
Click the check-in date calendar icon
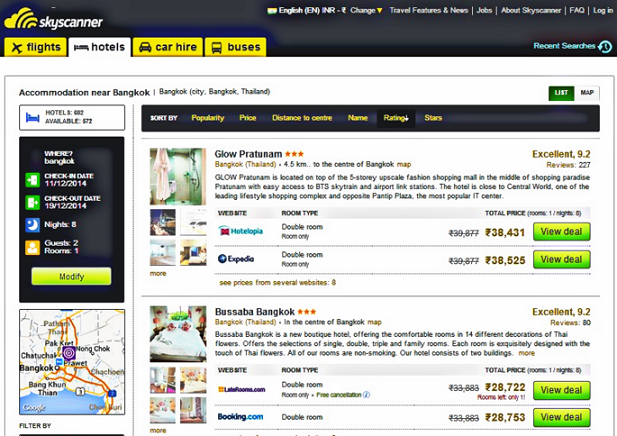(x=32, y=180)
